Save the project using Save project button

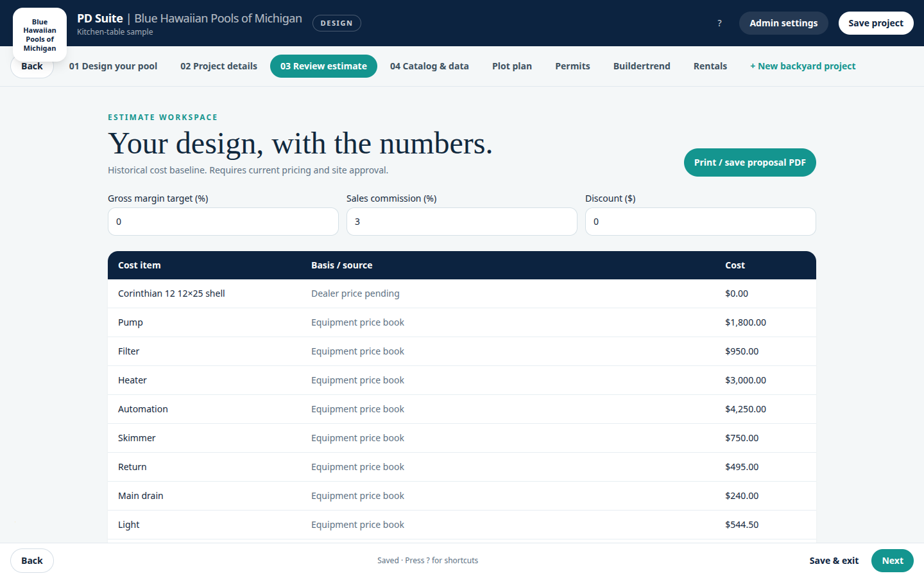[876, 23]
